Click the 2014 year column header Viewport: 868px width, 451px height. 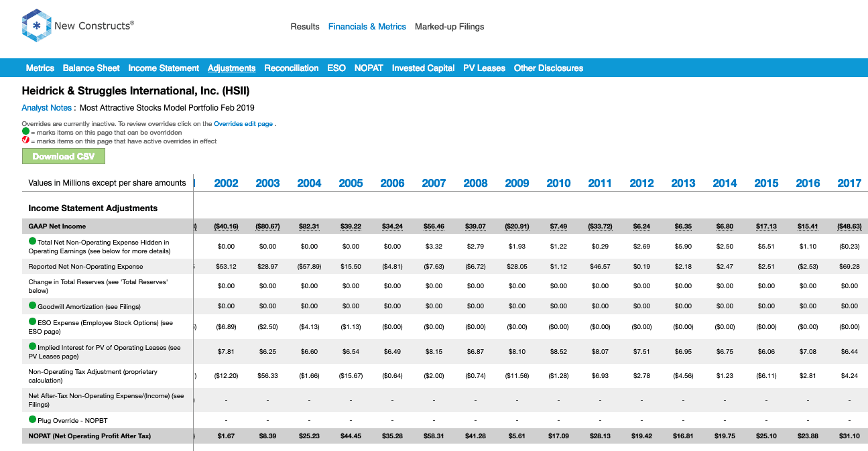(725, 183)
